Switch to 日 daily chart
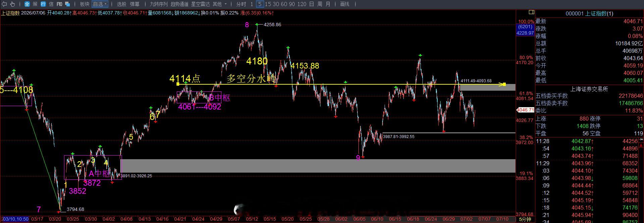Image resolution: width=644 pixels, height=223 pixels. click(311, 4)
